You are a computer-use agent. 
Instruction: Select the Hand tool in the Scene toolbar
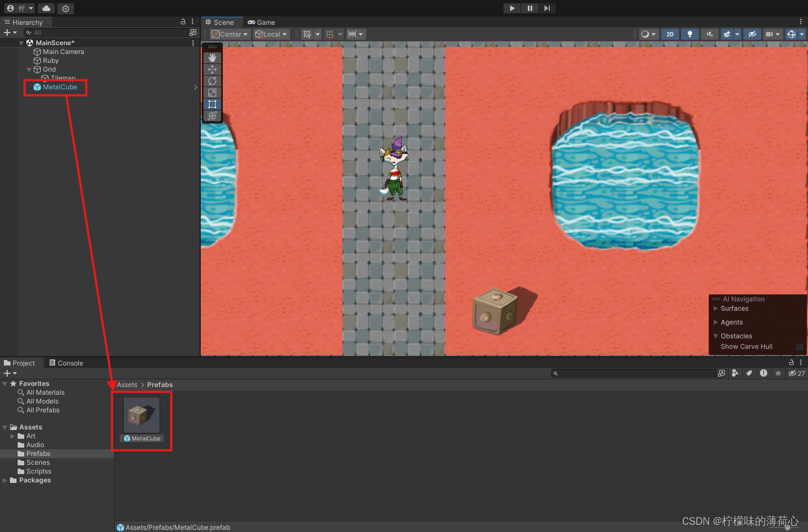point(212,57)
